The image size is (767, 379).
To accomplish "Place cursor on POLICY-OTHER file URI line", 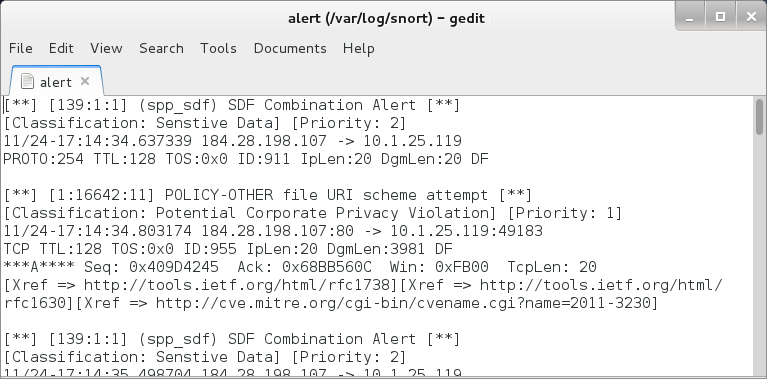I will (268, 195).
